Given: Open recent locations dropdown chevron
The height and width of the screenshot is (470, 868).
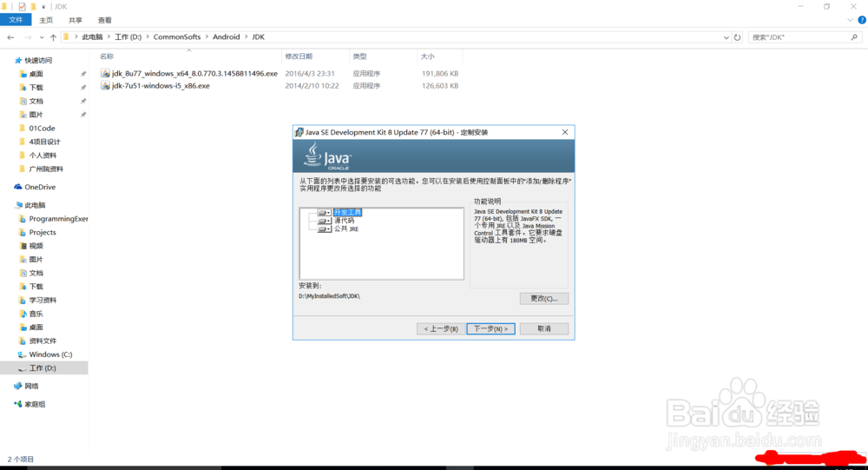Looking at the screenshot, I should [42, 37].
